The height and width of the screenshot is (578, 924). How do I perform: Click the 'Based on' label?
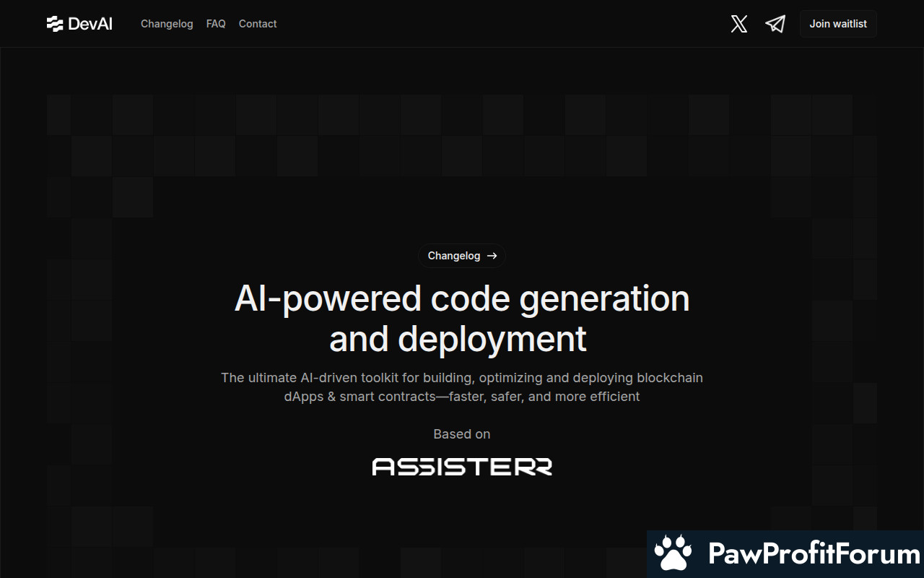pos(462,434)
